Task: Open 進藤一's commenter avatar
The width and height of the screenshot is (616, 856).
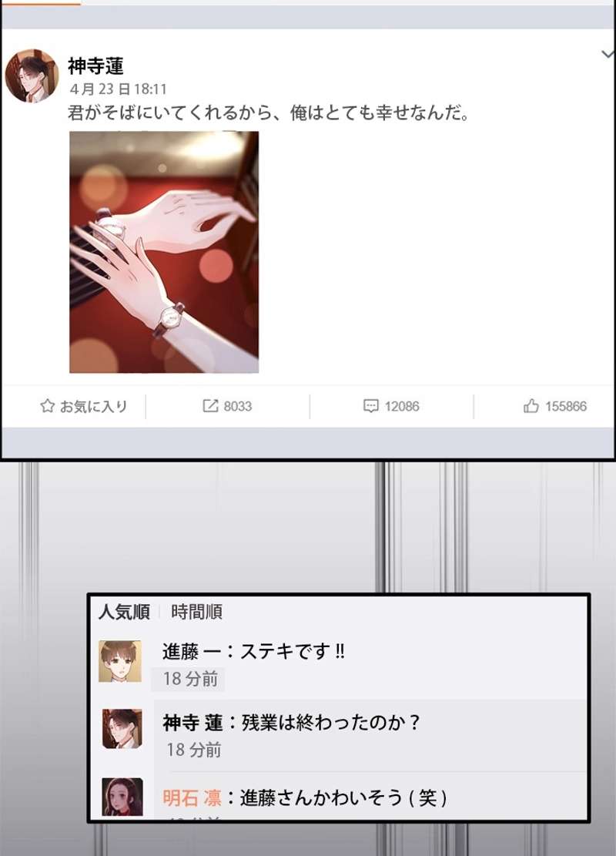Action: [120, 661]
